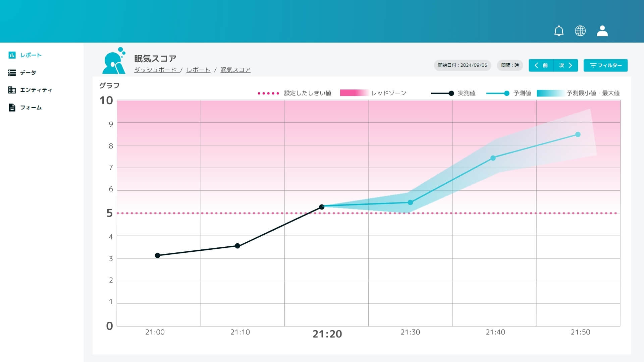Navigate to ダッシュボード breadcrumb

pyautogui.click(x=156, y=70)
